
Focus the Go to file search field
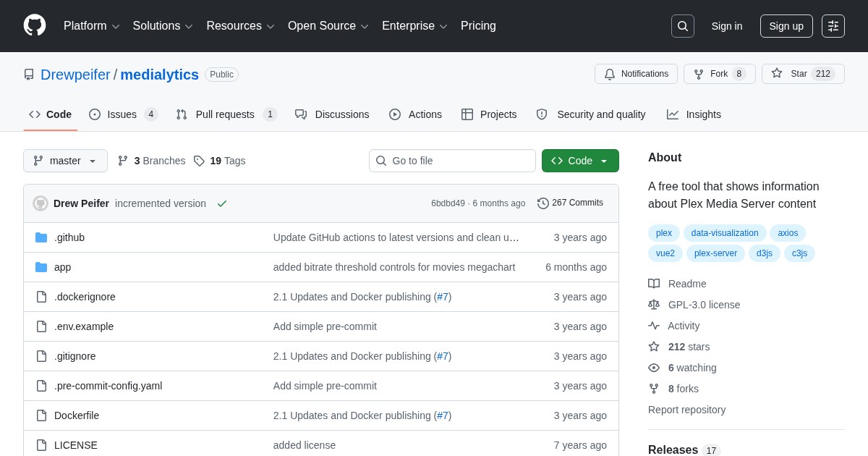click(x=452, y=161)
